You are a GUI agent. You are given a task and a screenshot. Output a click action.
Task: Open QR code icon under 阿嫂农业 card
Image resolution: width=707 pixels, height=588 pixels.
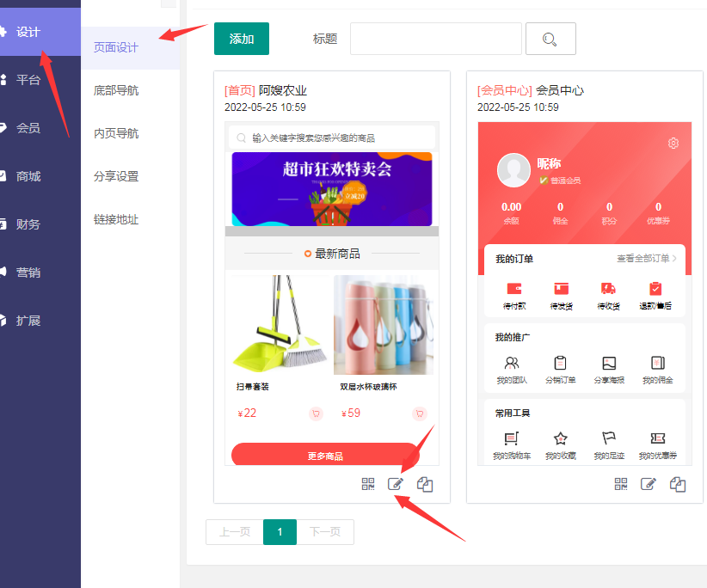(x=368, y=484)
